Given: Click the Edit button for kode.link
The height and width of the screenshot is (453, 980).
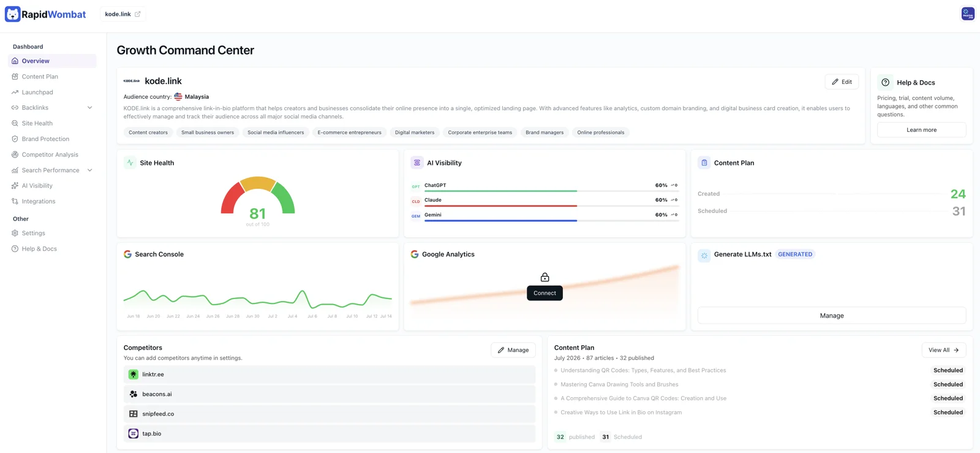Looking at the screenshot, I should pos(842,82).
